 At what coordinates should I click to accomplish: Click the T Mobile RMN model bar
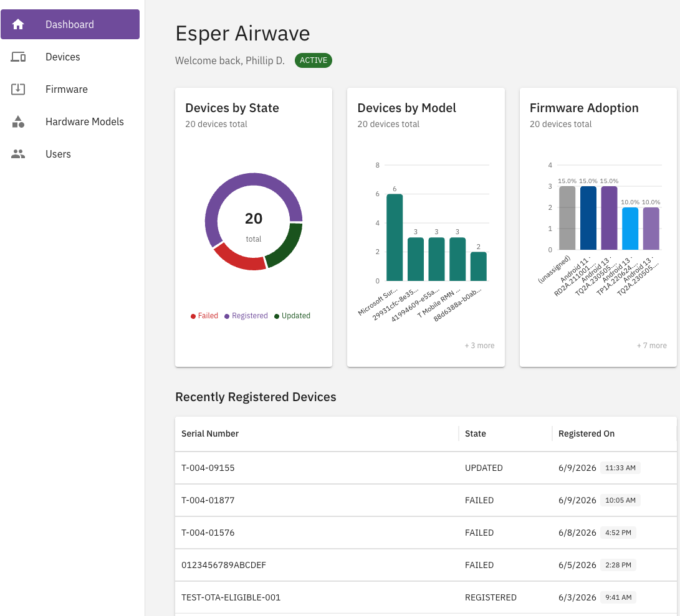(457, 259)
